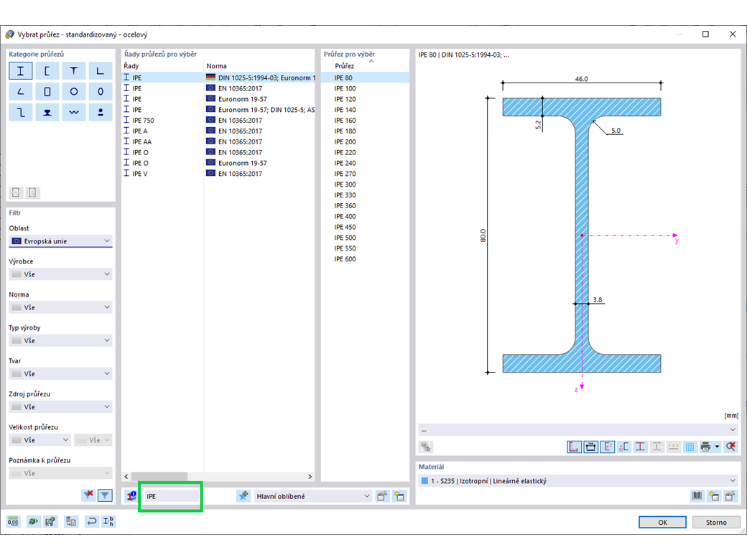Image resolution: width=747 pixels, height=560 pixels.
Task: Click the reset zoom magnifier icon
Action: (x=730, y=447)
